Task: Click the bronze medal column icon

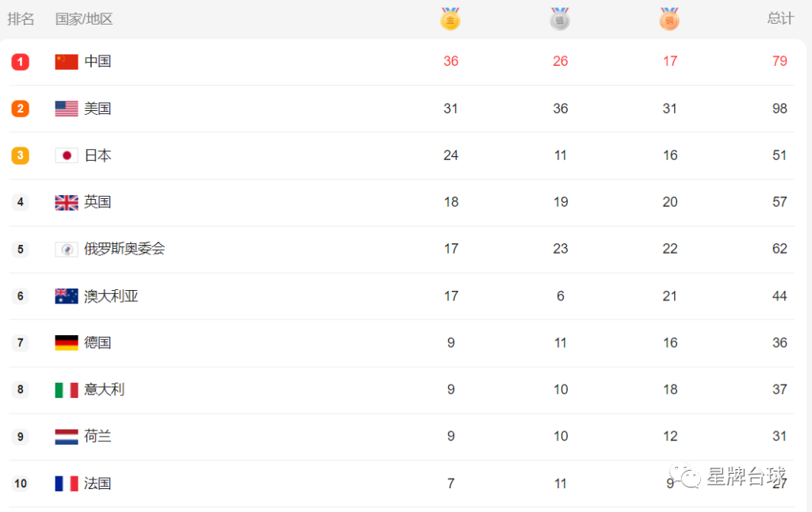Action: click(669, 19)
